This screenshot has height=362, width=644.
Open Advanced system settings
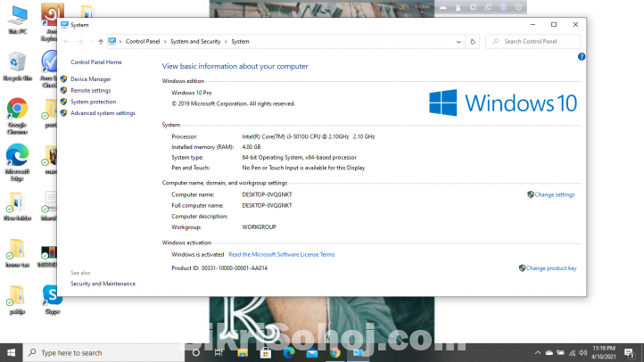(x=103, y=113)
